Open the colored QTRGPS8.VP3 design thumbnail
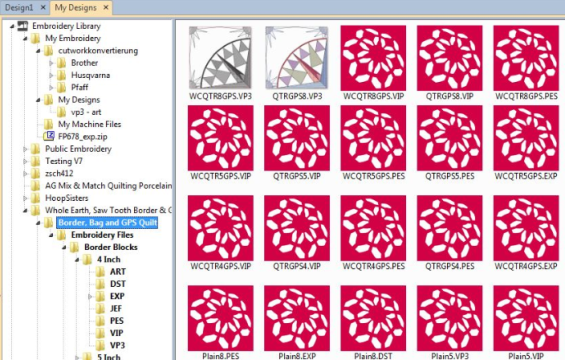 (x=297, y=58)
